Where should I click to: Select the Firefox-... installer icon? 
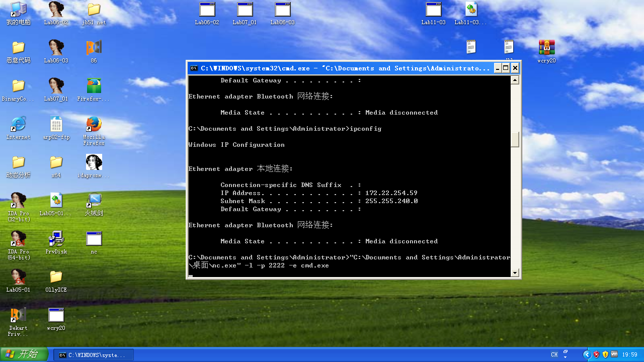[x=94, y=90]
